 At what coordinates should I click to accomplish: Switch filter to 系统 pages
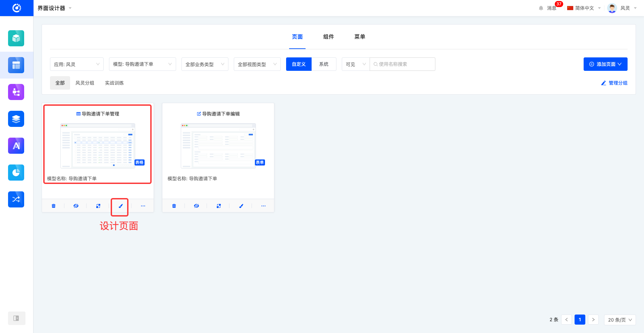pyautogui.click(x=324, y=64)
